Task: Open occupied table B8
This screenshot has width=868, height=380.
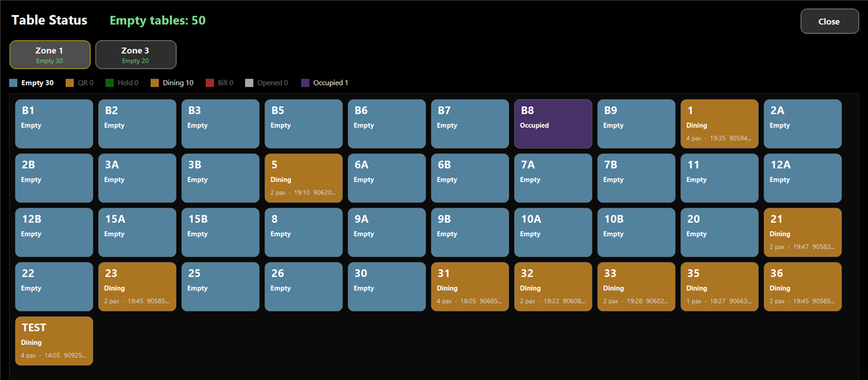Action: click(553, 123)
